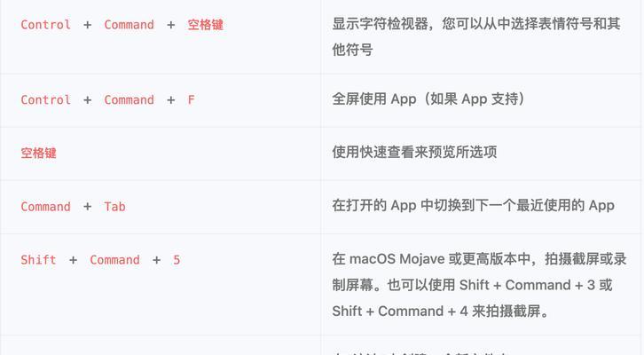Image resolution: width=644 pixels, height=355 pixels.
Task: Click the 他符号 text on second line
Action: [352, 50]
